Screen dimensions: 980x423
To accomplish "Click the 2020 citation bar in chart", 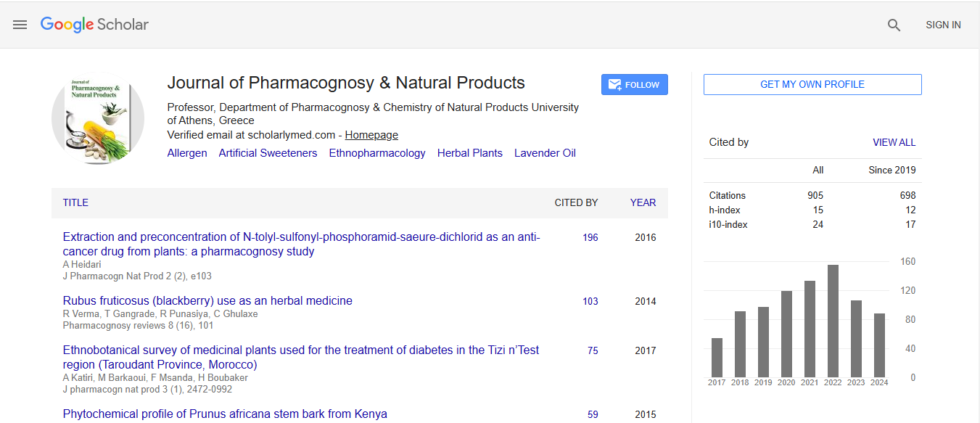I will coord(786,334).
